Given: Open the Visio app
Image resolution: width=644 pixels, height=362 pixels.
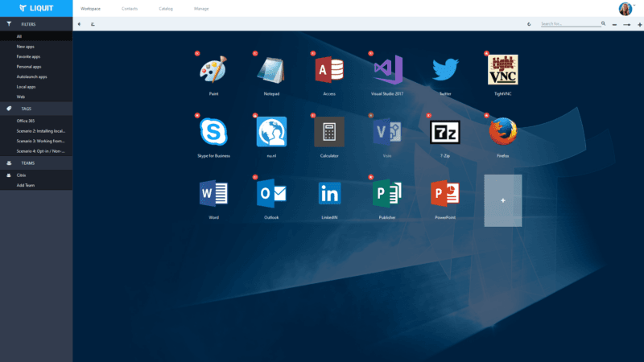Looking at the screenshot, I should coord(387,132).
